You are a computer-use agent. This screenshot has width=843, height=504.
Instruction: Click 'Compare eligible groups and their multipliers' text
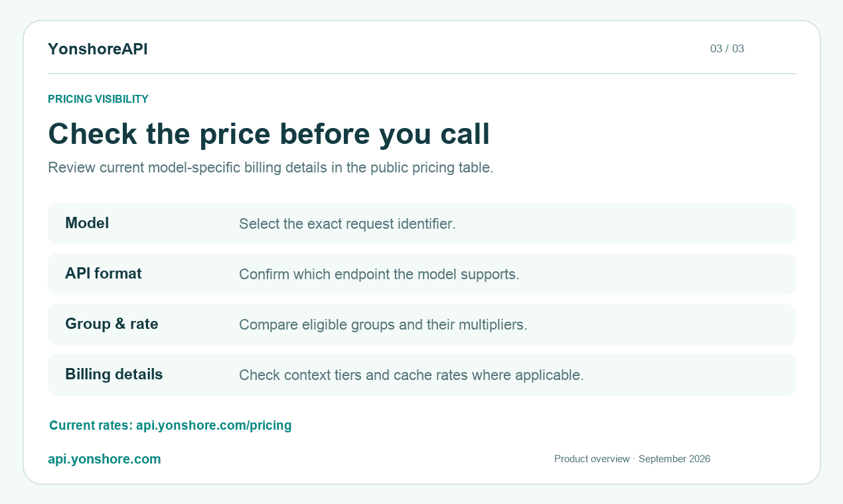383,325
